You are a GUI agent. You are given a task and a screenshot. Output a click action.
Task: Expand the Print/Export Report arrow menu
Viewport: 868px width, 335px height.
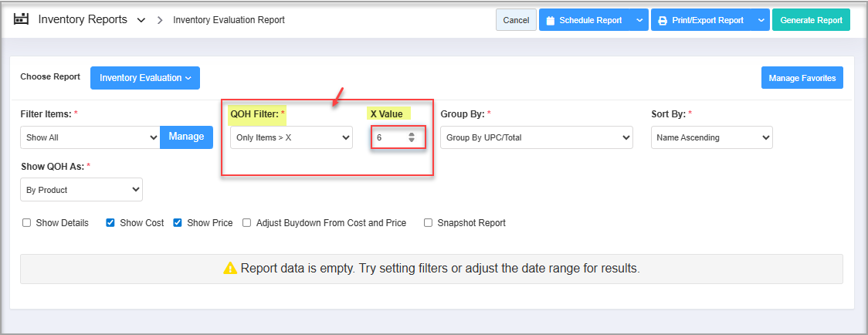(761, 20)
